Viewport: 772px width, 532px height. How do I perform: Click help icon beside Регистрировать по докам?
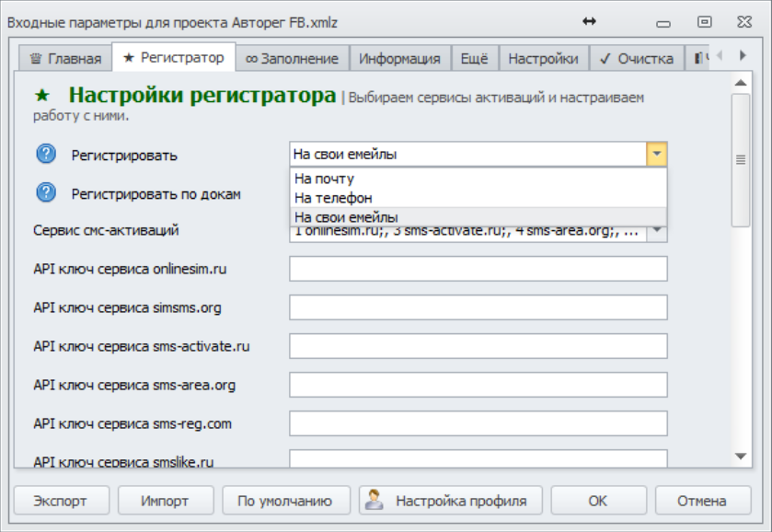point(46,193)
